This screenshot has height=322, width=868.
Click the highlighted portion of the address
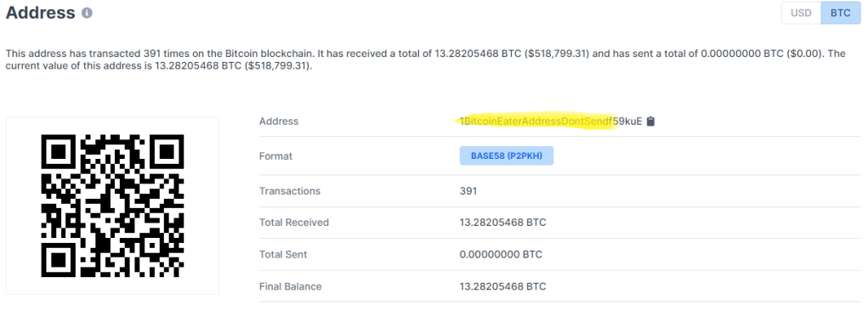pos(536,121)
